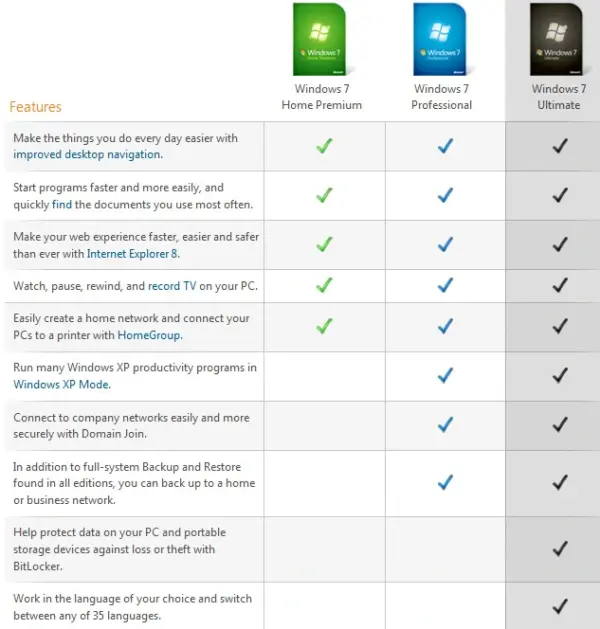The image size is (600, 629).
Task: Click the Windows 7 Ultimate box image
Action: click(557, 41)
